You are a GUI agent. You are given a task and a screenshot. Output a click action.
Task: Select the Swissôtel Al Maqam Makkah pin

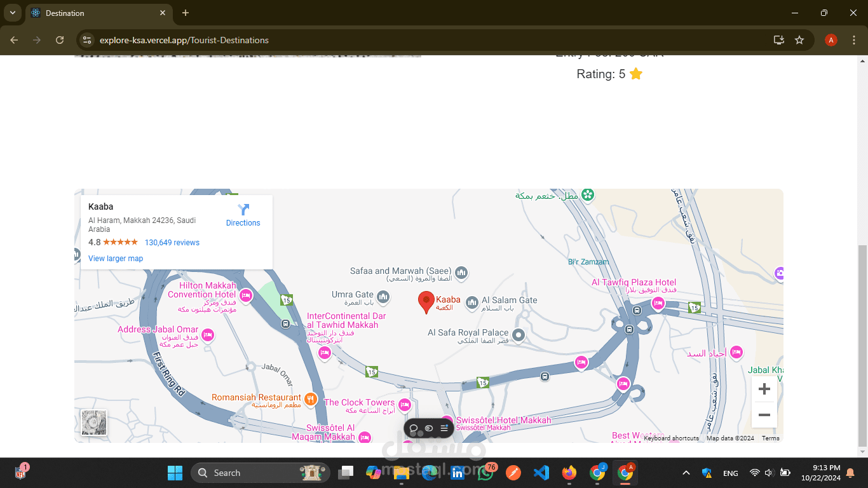pyautogui.click(x=364, y=437)
